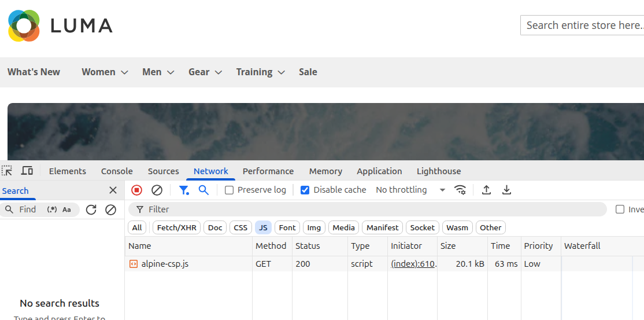Click the script icon beside alpine-csp.js

click(134, 264)
